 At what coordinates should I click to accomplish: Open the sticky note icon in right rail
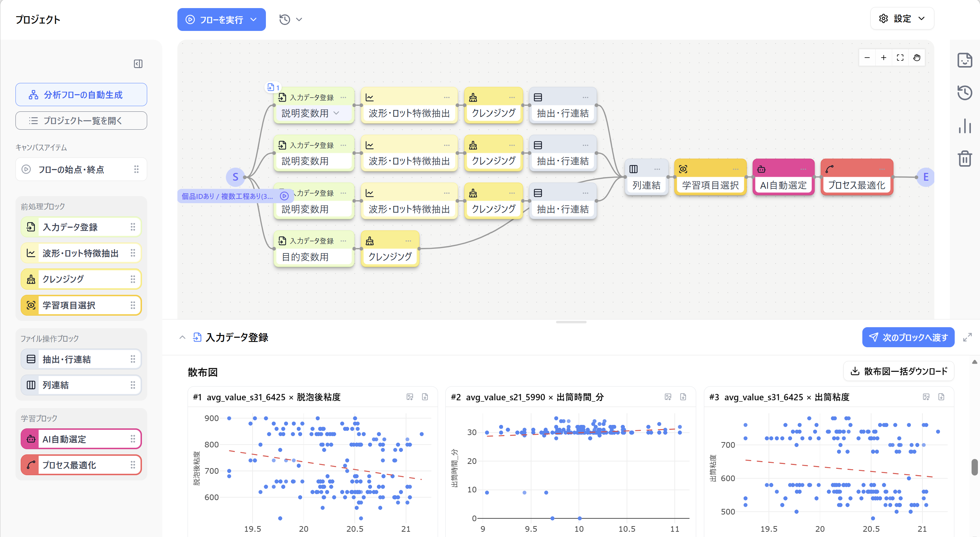(x=965, y=60)
